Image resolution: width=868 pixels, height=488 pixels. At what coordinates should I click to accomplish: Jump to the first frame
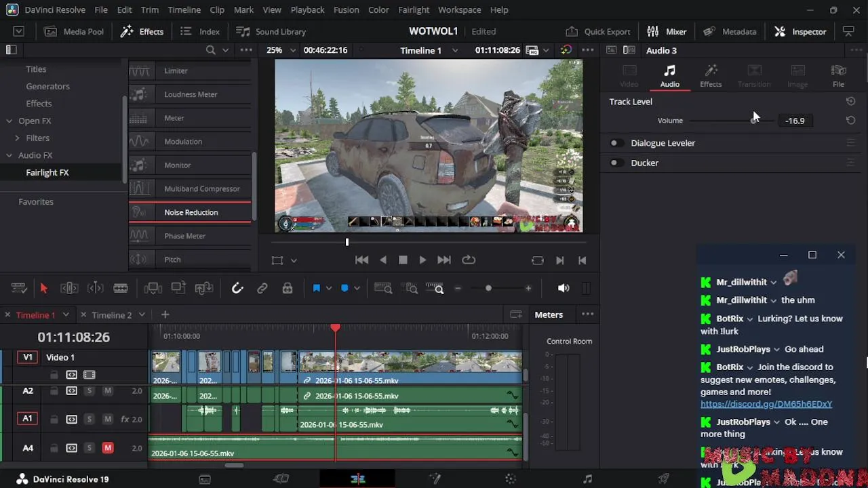click(361, 260)
